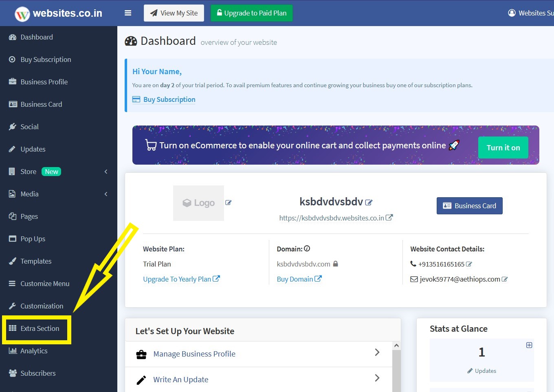
Task: Edit the email jevok59774@aethiops.com icon
Action: (505, 279)
